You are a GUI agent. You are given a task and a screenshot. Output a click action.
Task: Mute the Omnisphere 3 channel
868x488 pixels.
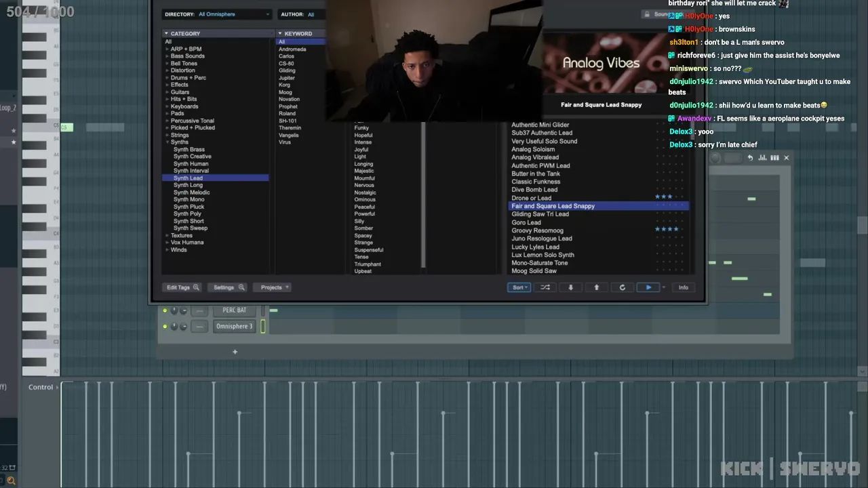pos(165,327)
